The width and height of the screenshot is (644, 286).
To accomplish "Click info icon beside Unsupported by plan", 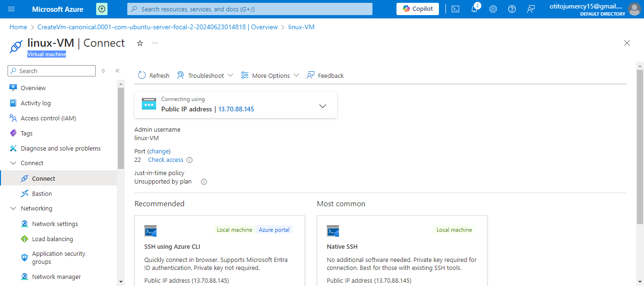I will (x=204, y=182).
